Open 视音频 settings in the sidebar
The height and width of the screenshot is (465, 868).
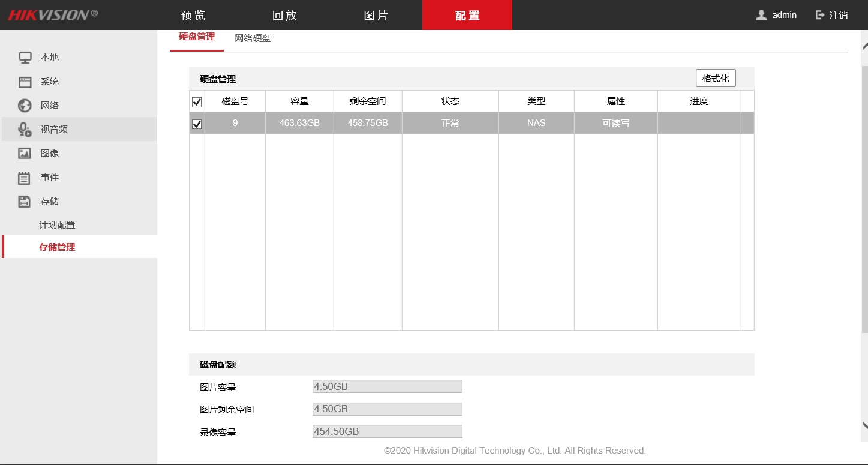pos(79,130)
